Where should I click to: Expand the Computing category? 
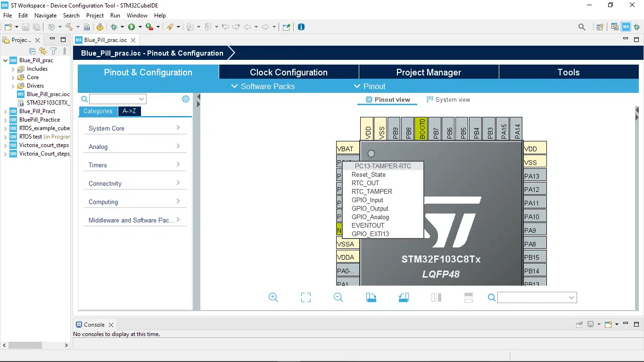(x=135, y=202)
